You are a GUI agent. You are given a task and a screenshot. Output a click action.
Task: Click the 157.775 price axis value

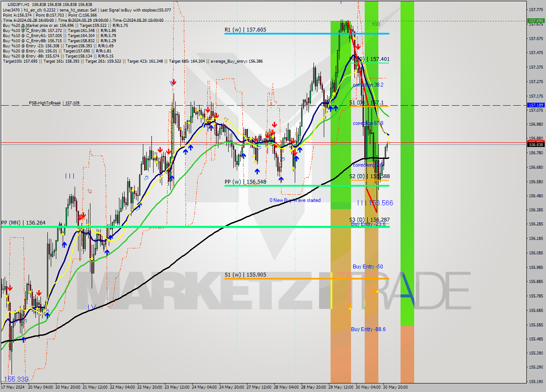pyautogui.click(x=536, y=10)
